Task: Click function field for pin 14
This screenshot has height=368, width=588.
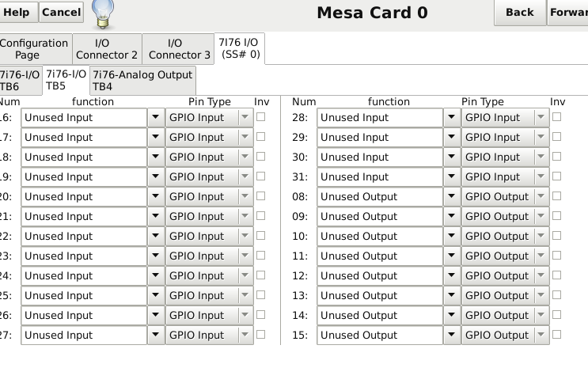Action: pos(380,316)
